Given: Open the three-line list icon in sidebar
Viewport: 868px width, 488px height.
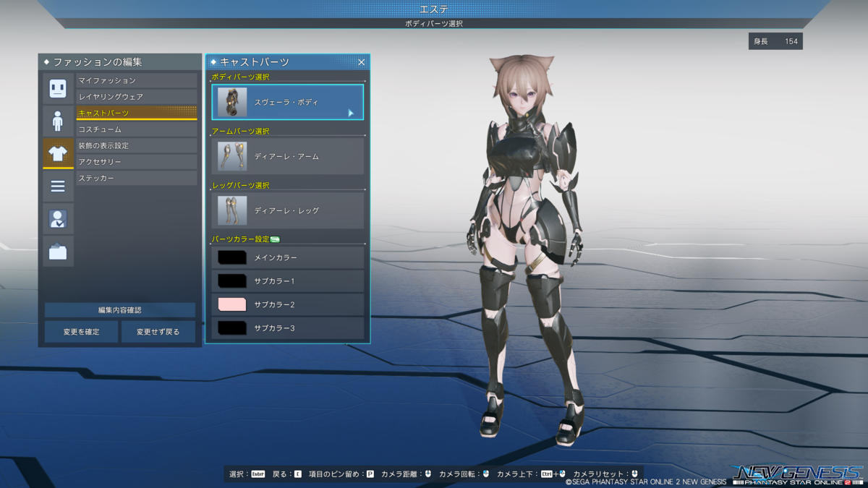Looking at the screenshot, I should [x=58, y=186].
